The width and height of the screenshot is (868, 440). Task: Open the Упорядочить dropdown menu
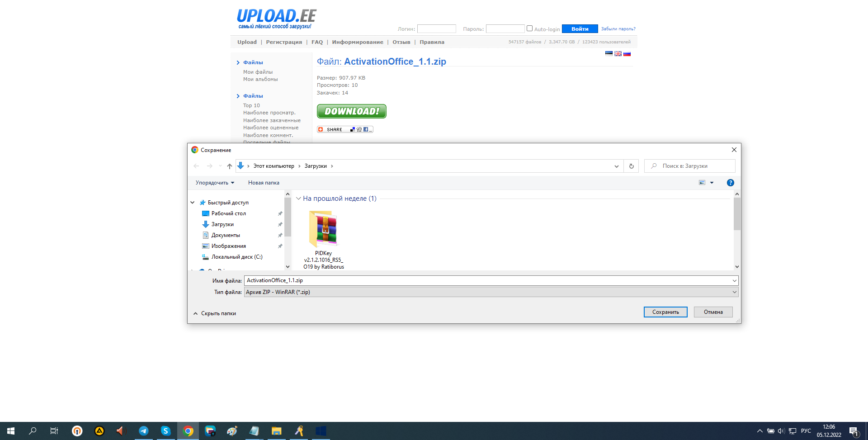pyautogui.click(x=215, y=183)
